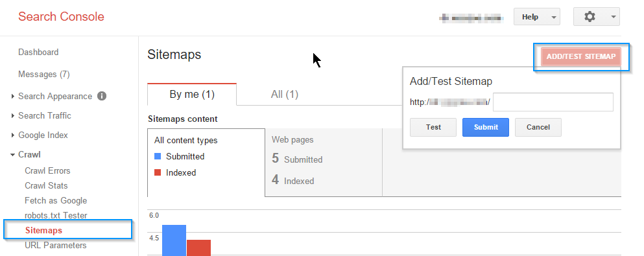Click the blue Submitted chart bar

174,240
